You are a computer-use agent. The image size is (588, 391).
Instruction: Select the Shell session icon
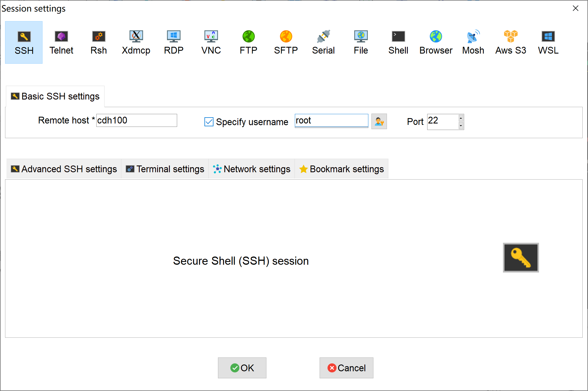(x=398, y=42)
